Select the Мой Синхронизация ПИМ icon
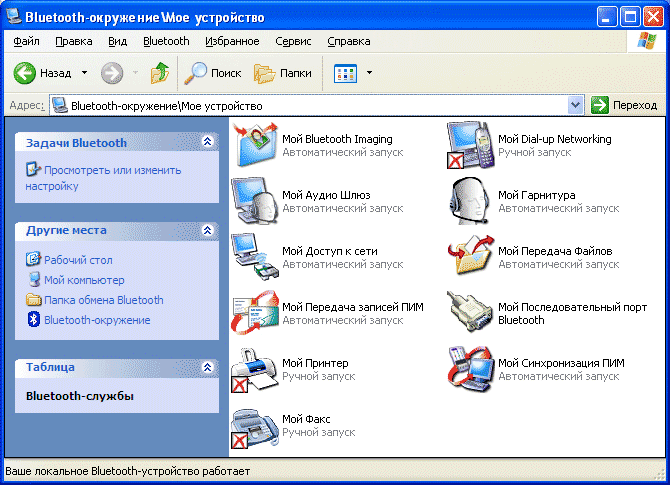 point(469,369)
